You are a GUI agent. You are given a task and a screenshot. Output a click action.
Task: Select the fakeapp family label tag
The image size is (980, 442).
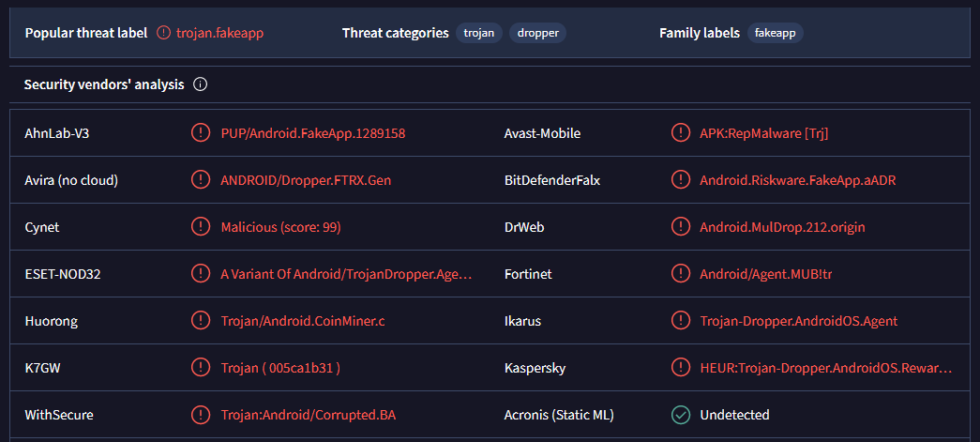tap(775, 33)
